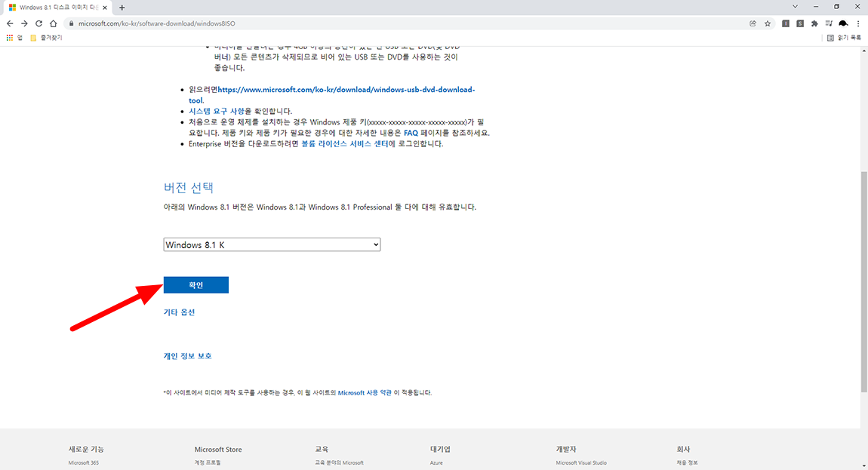This screenshot has width=868, height=470.
Task: Open the 개인 정보 보호 link
Action: 187,356
